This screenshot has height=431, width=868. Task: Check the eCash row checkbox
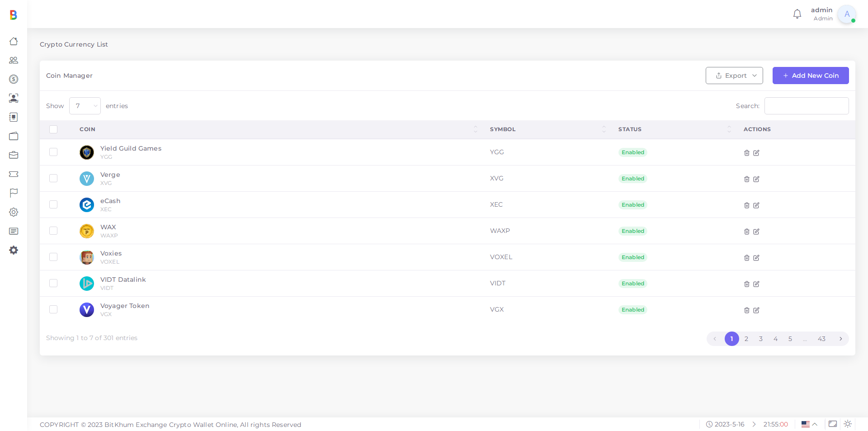click(53, 204)
